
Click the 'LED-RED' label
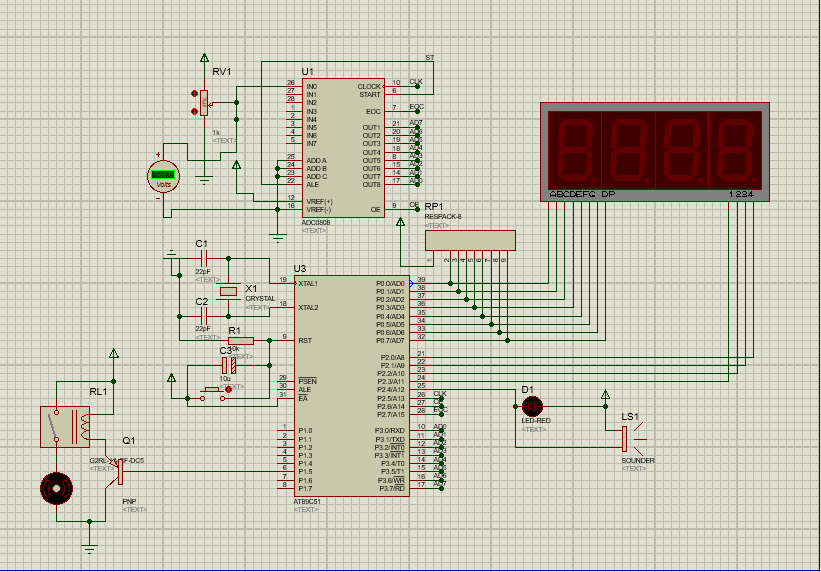(536, 421)
